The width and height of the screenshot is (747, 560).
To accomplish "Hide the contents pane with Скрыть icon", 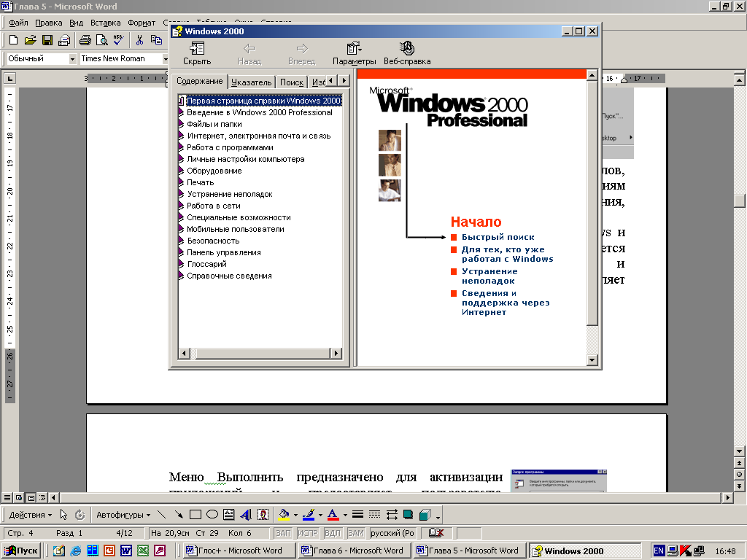I will 197,53.
